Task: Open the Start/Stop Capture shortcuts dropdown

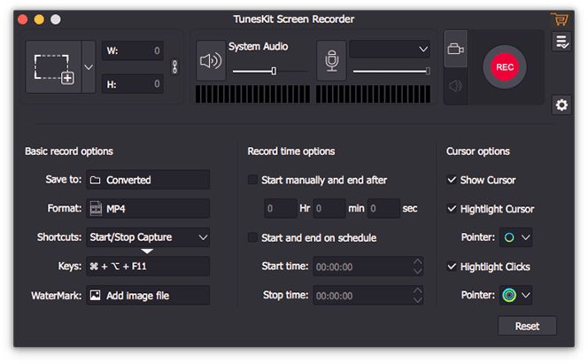Action: point(149,236)
